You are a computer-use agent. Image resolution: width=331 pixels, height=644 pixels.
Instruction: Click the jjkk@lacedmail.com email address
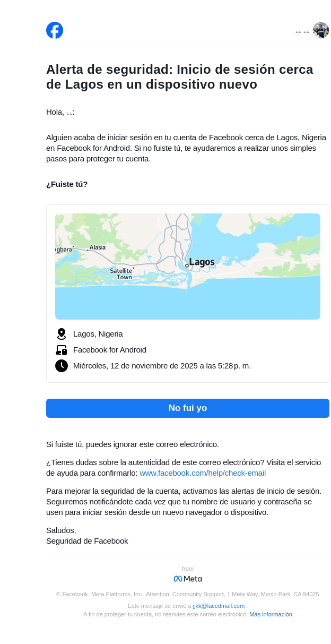tap(219, 606)
